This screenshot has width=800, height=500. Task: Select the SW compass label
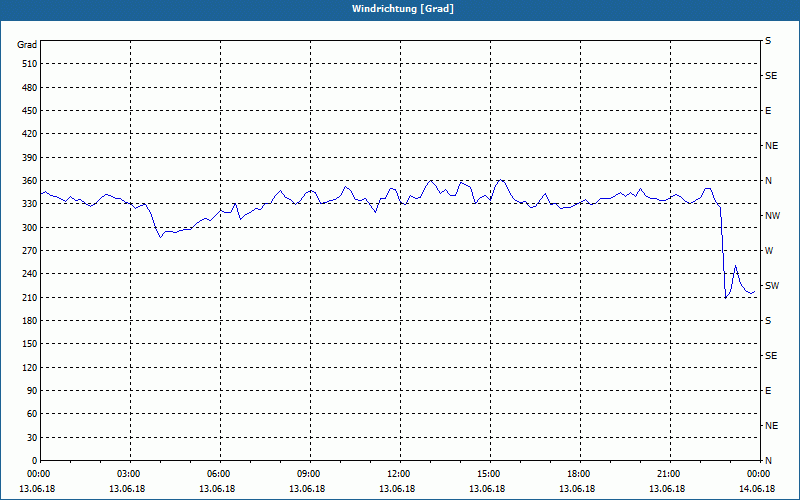pyautogui.click(x=772, y=286)
